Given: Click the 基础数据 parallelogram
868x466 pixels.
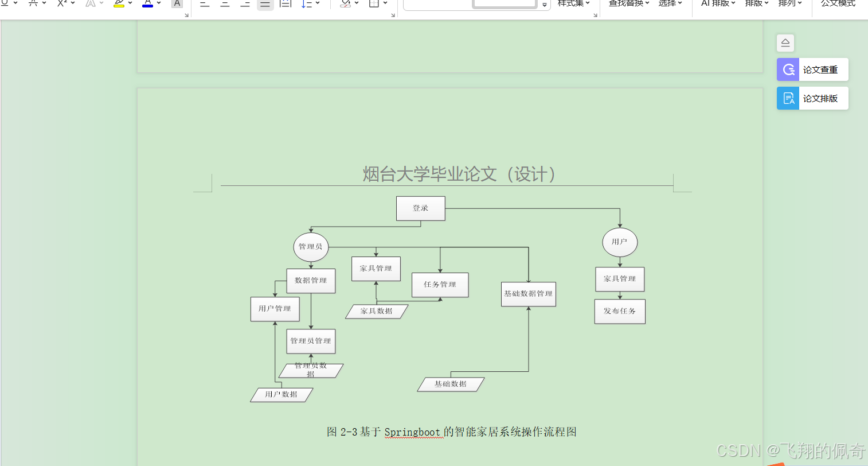Looking at the screenshot, I should (451, 384).
